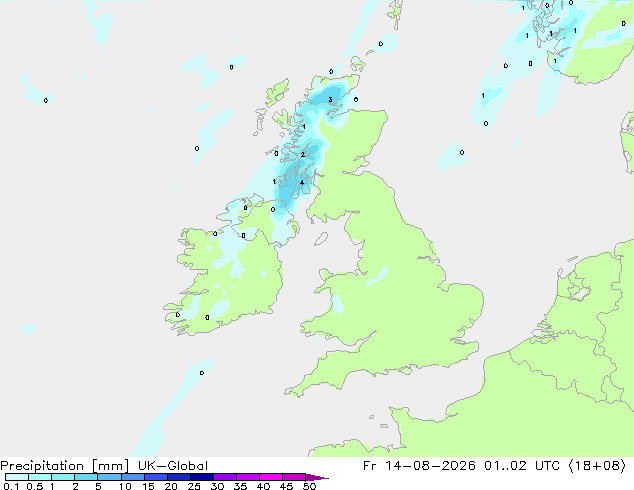Click the legend label '20'
Viewport: 634px width, 490px height.
171,486
